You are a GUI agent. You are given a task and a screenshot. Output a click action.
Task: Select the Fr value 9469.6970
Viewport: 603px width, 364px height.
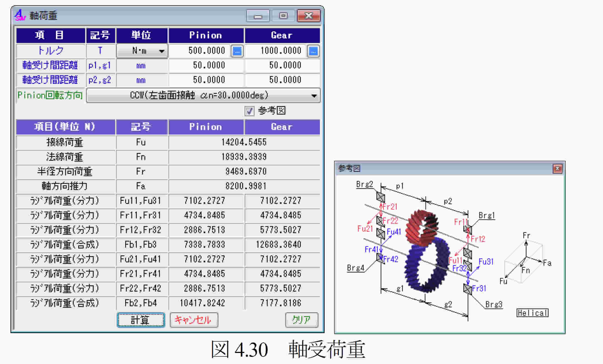(246, 172)
